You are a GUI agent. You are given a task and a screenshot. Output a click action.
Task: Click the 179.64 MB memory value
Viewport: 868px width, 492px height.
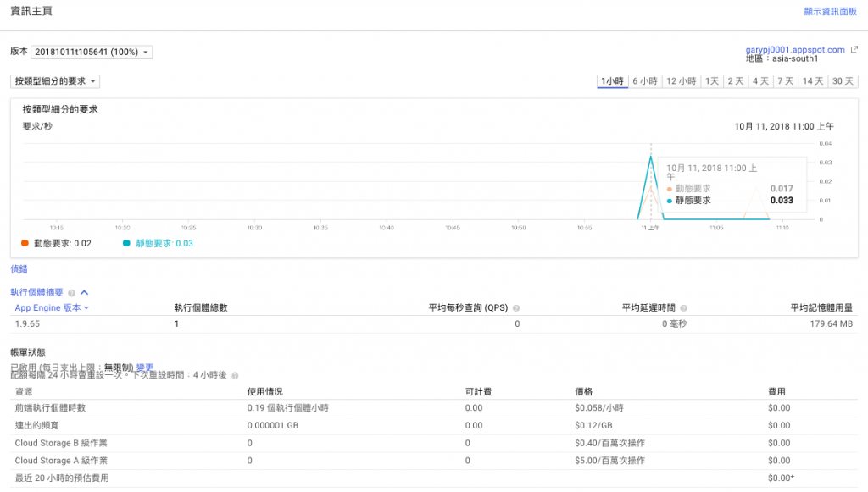tap(831, 324)
